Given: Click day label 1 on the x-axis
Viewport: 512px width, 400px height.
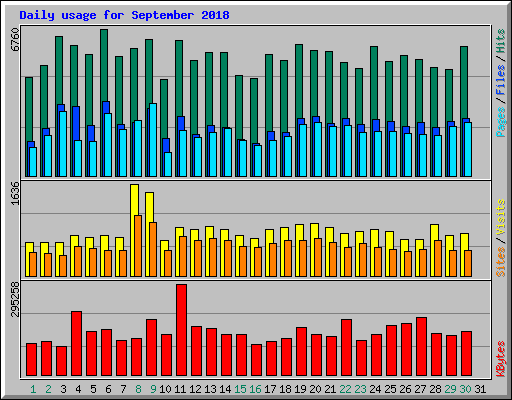Looking at the screenshot, I should click(33, 389).
